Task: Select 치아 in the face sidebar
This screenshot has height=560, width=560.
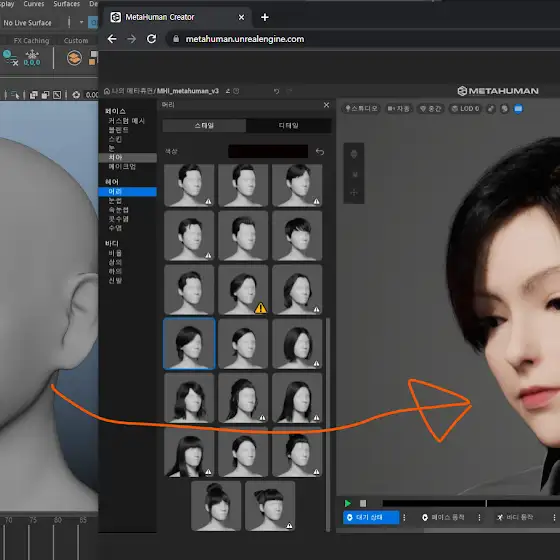Action: coord(128,158)
